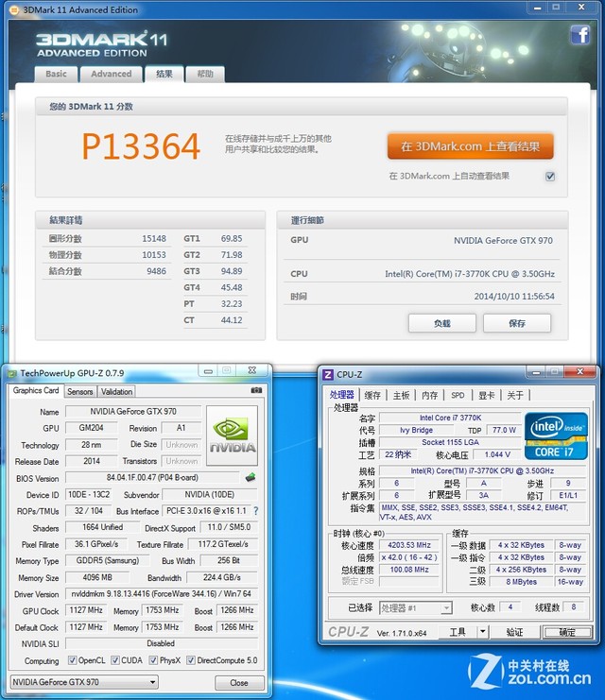Click the graphics score value 15148
Viewport: 605px width, 700px height.
[x=154, y=239]
